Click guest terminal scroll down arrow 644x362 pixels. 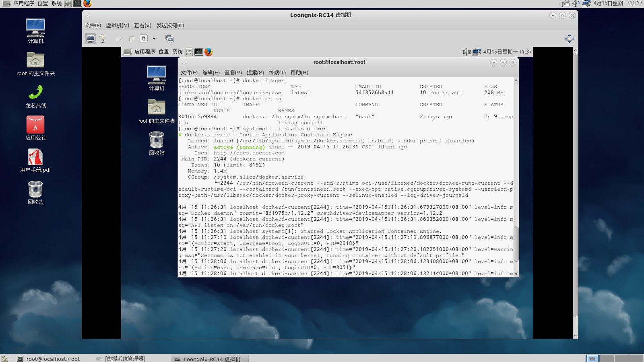point(516,274)
